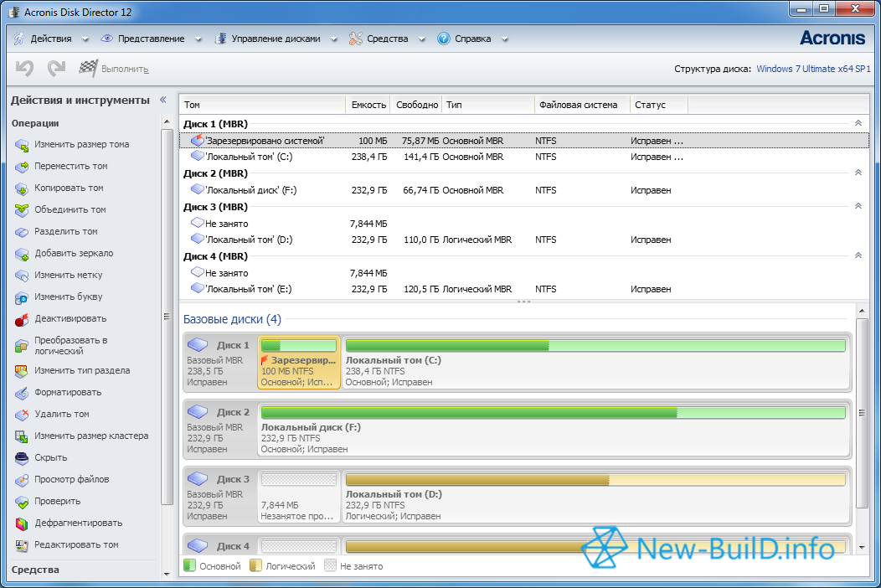Click scroll-down arrow of operations sidebar
This screenshot has height=588, width=881.
[x=167, y=574]
